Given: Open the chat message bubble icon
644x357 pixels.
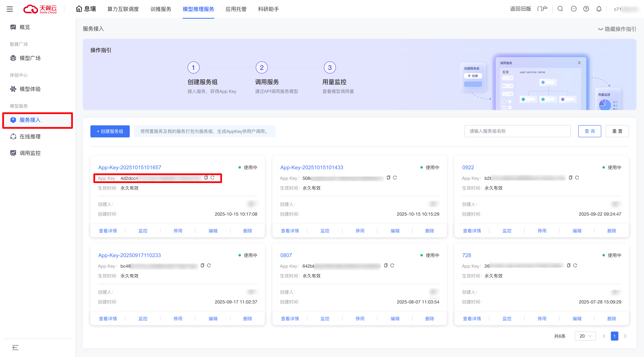Looking at the screenshot, I should pos(574,9).
